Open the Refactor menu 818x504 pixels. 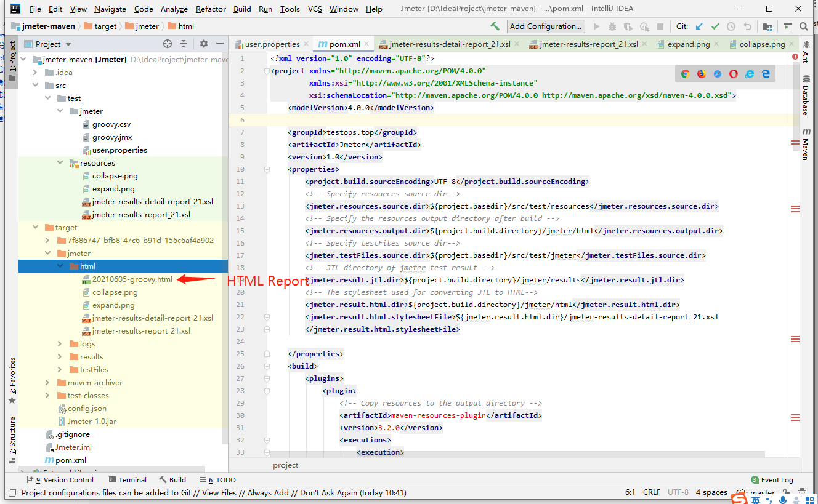click(x=211, y=9)
